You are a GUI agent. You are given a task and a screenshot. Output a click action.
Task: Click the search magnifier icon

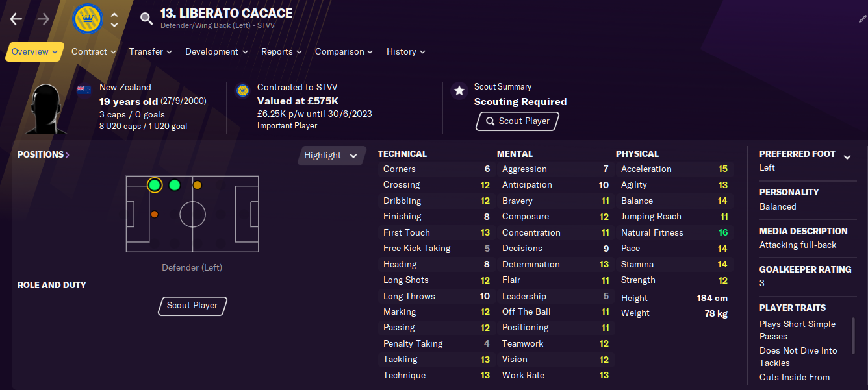click(147, 18)
